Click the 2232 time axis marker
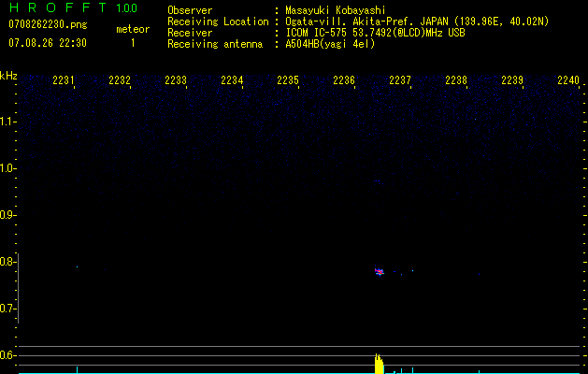This screenshot has width=588, height=374. [x=120, y=80]
